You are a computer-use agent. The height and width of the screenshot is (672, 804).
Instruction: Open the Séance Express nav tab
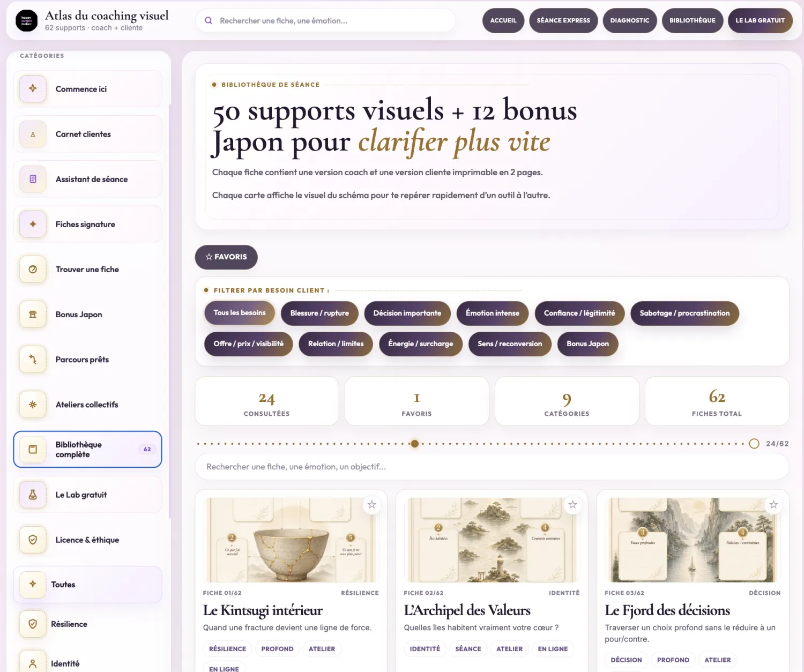[563, 20]
